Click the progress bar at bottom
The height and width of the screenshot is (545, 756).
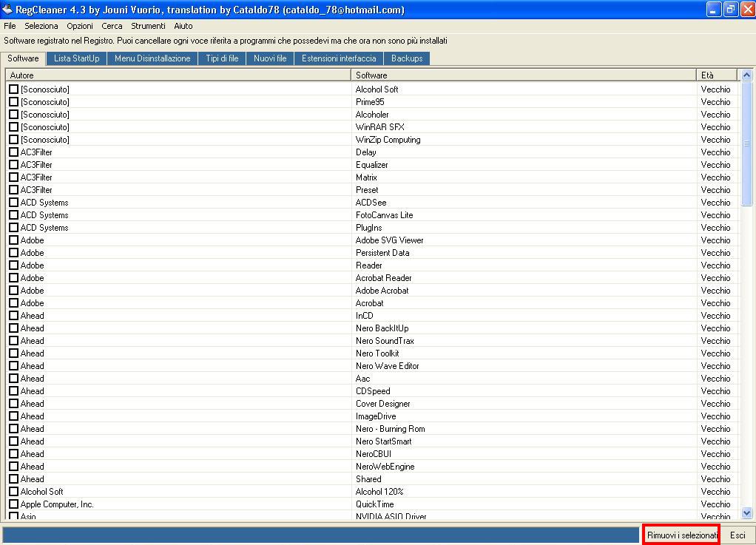coord(320,535)
